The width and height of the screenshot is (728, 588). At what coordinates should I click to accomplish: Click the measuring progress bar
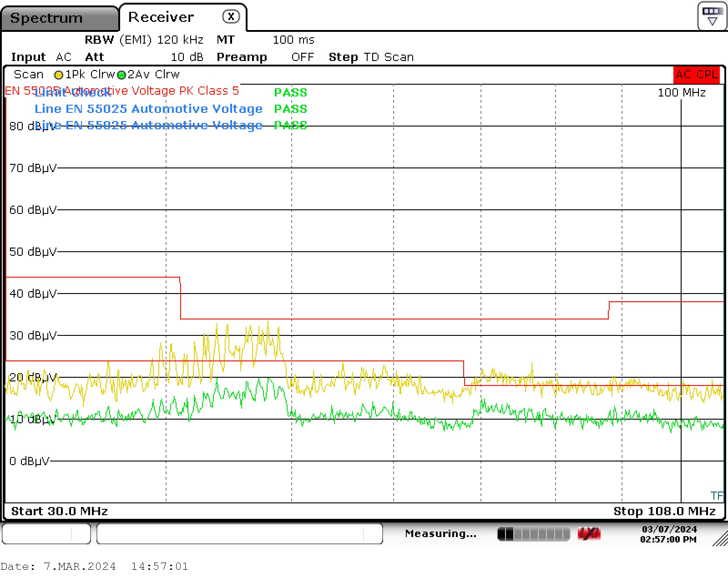pyautogui.click(x=533, y=534)
